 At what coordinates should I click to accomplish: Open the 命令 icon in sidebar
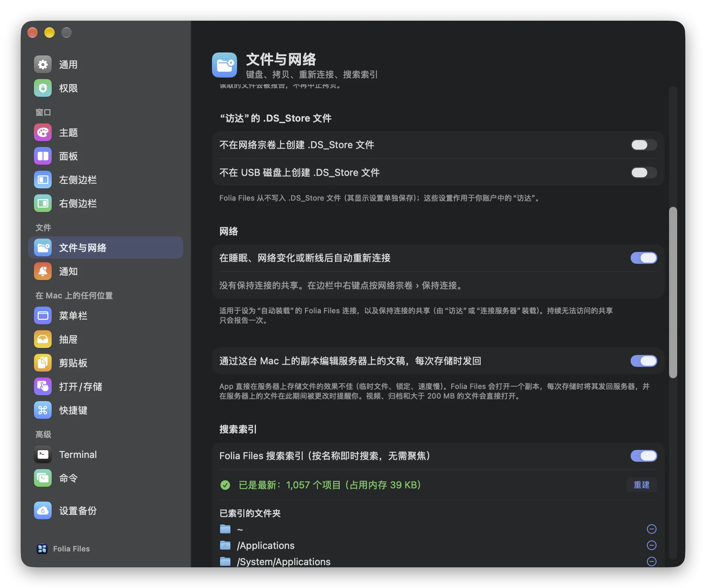(x=43, y=478)
